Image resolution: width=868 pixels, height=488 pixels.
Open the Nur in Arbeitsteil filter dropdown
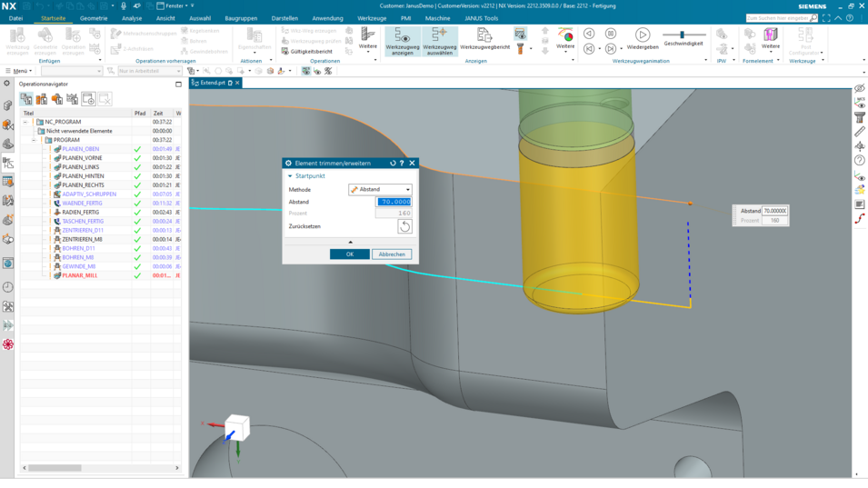[149, 71]
